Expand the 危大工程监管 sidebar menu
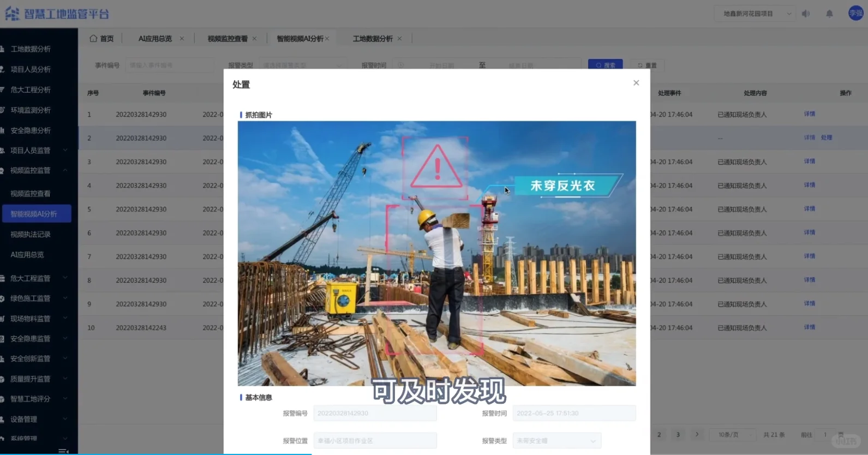Viewport: 868px width, 455px height. tap(65, 278)
